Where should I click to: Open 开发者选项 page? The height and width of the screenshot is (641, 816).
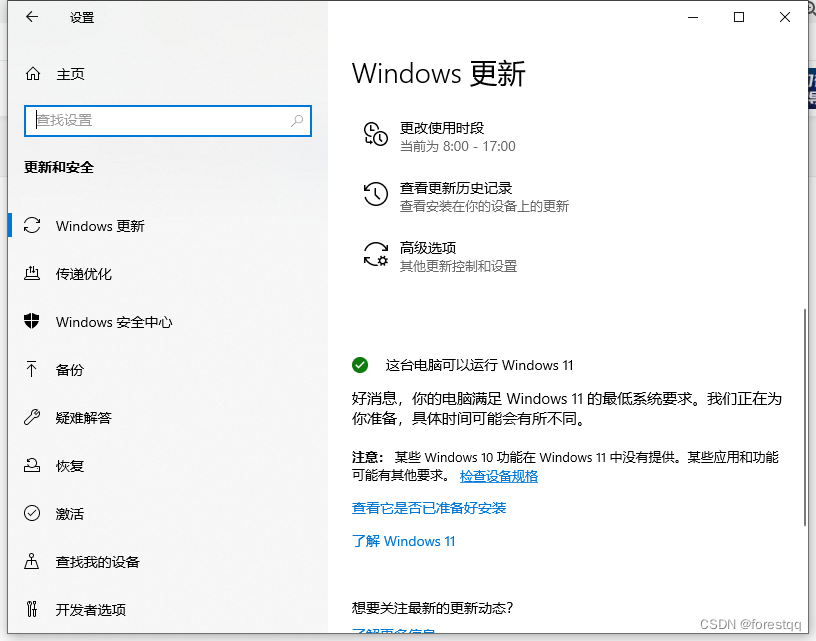(x=91, y=610)
